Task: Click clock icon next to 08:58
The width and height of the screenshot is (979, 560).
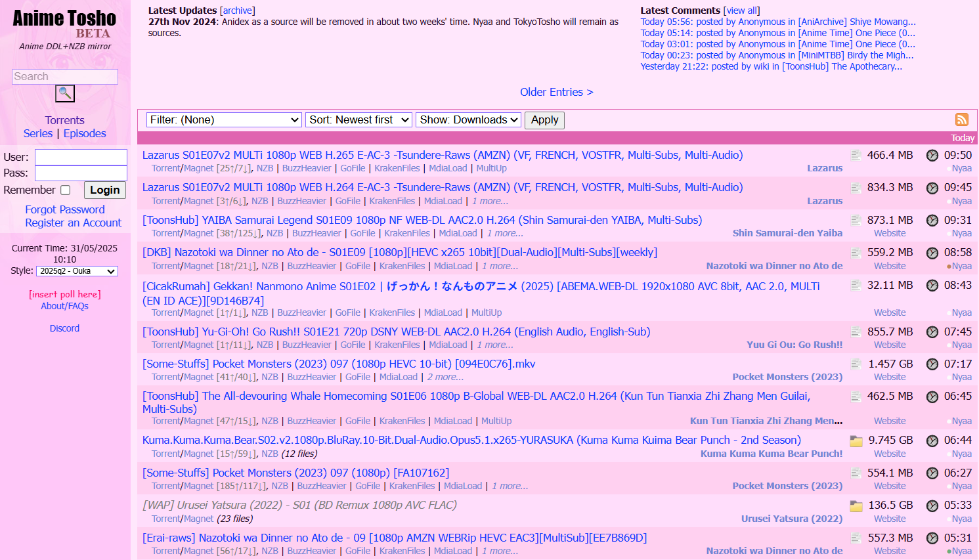Action: (x=932, y=253)
